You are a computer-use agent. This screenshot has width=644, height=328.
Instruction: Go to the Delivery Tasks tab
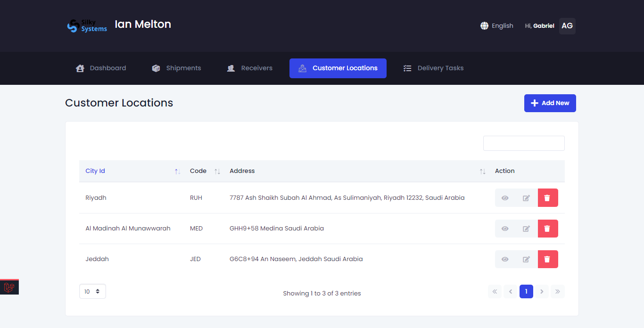433,68
